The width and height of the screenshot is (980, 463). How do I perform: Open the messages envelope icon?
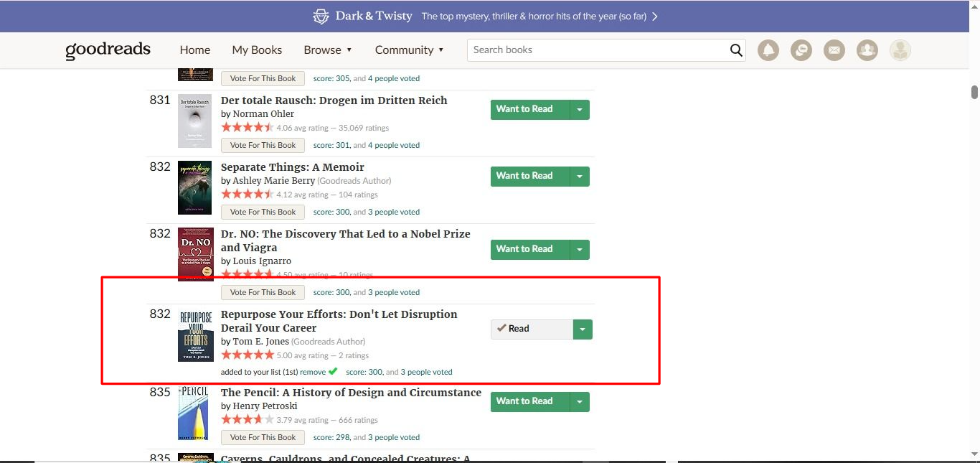tap(834, 50)
